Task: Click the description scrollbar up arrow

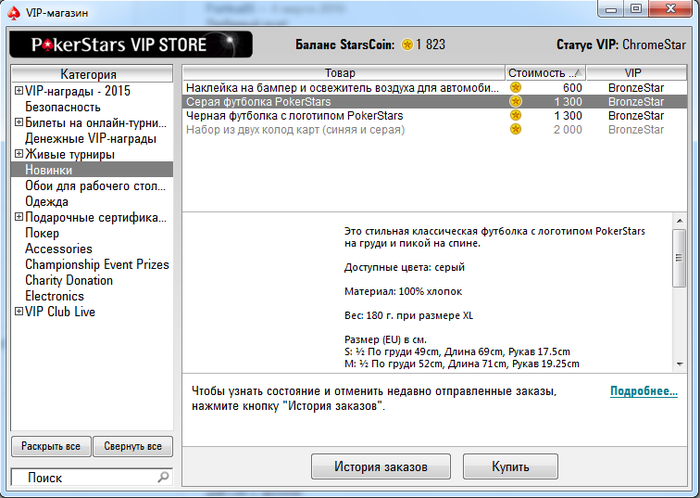Action: [x=679, y=220]
